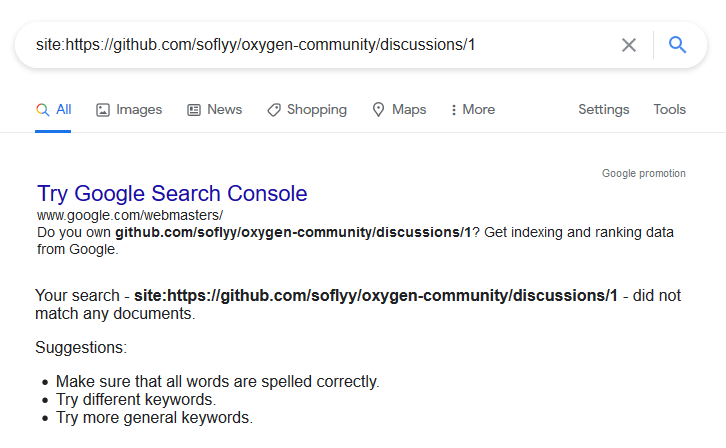The width and height of the screenshot is (726, 448).
Task: Open the Try Google Search Console link
Action: tap(172, 193)
